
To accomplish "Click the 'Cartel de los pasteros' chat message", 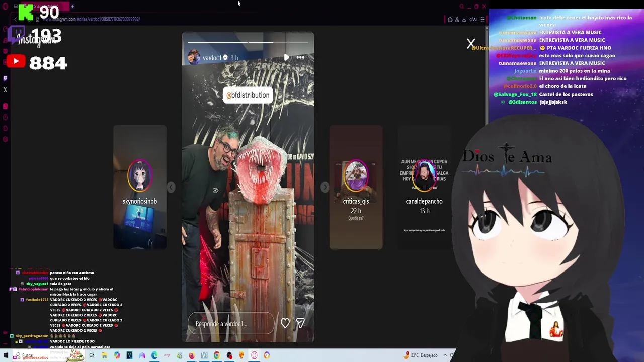I will [566, 94].
